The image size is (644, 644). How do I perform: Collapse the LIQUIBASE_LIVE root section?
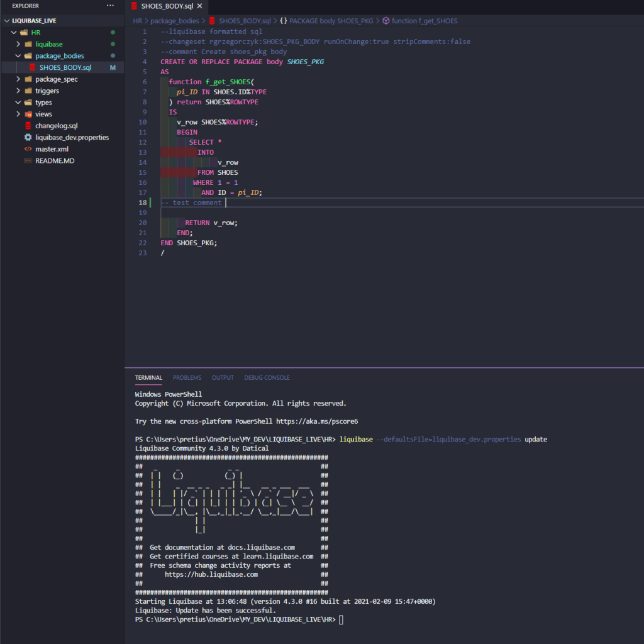[7, 21]
